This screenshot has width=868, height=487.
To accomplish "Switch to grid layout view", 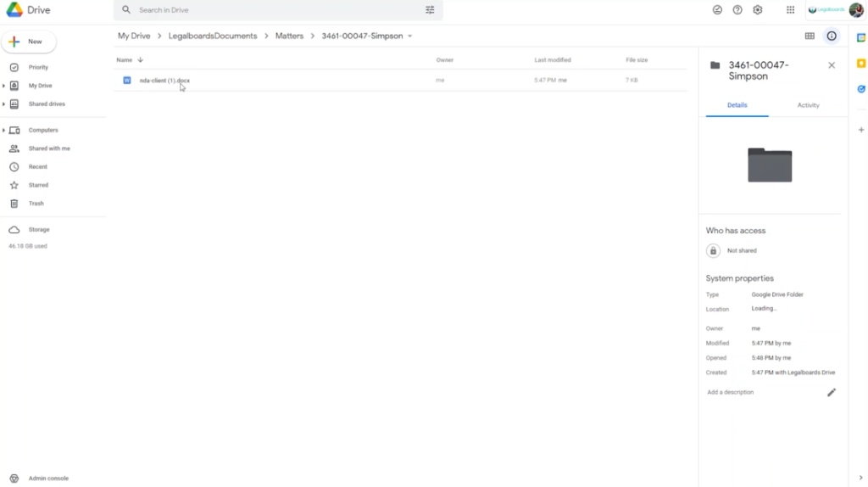I will click(810, 36).
